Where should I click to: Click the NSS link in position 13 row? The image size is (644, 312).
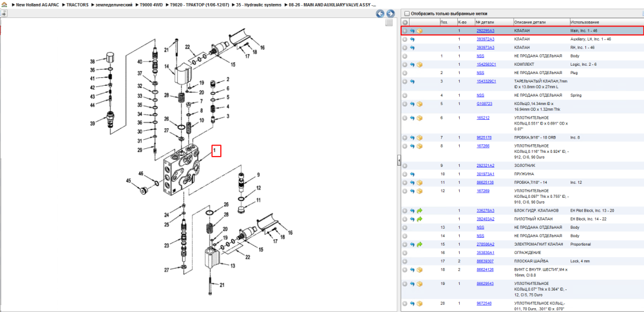pyautogui.click(x=480, y=228)
